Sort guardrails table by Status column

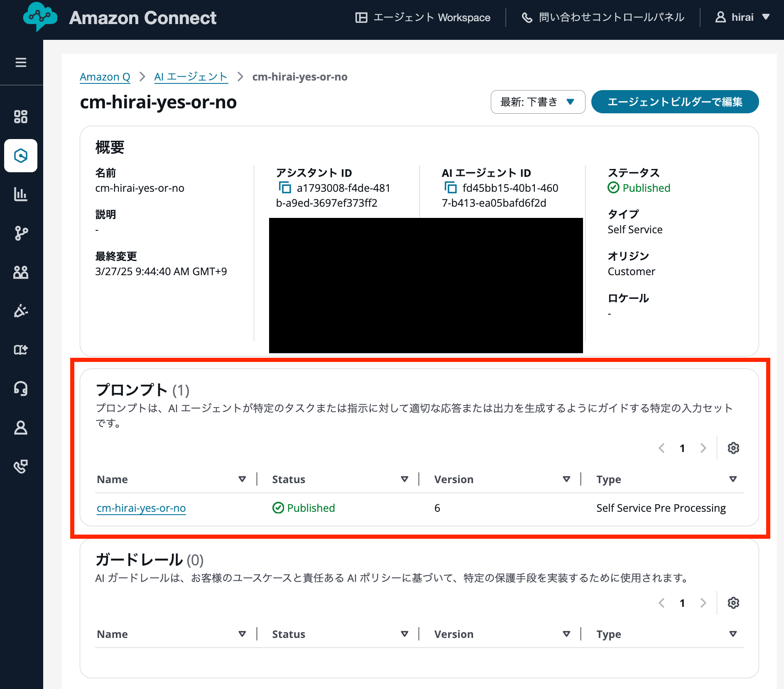click(404, 634)
